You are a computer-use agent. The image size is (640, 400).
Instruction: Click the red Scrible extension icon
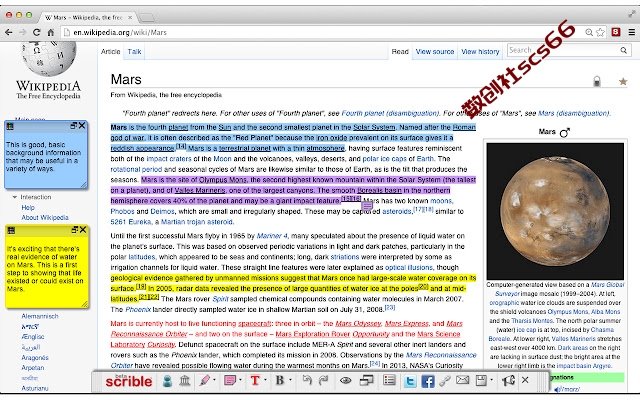[x=616, y=32]
